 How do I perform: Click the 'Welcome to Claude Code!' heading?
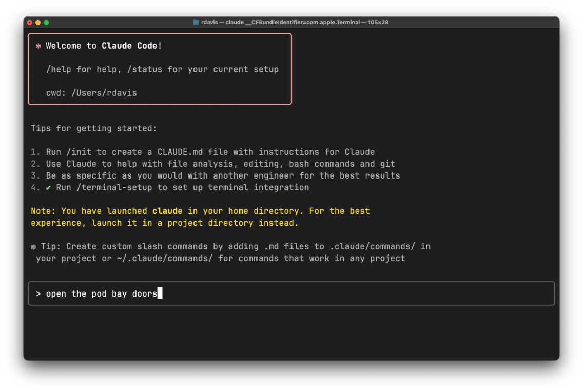(x=104, y=46)
